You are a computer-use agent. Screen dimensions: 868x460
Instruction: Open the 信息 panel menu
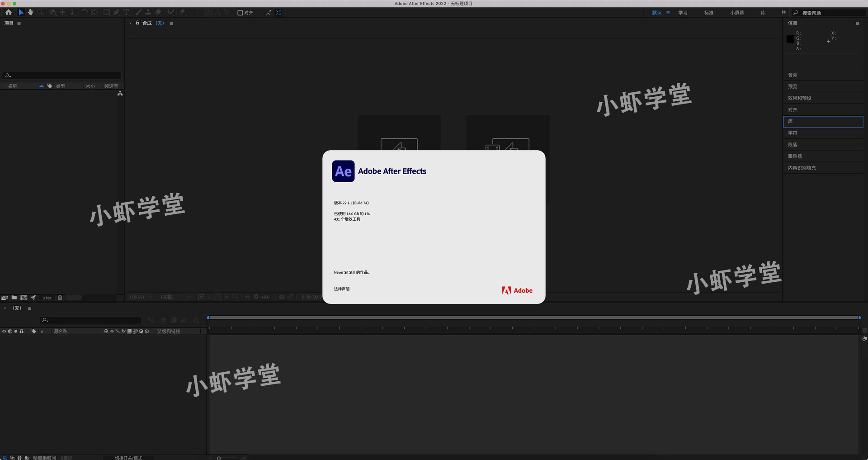coord(857,24)
